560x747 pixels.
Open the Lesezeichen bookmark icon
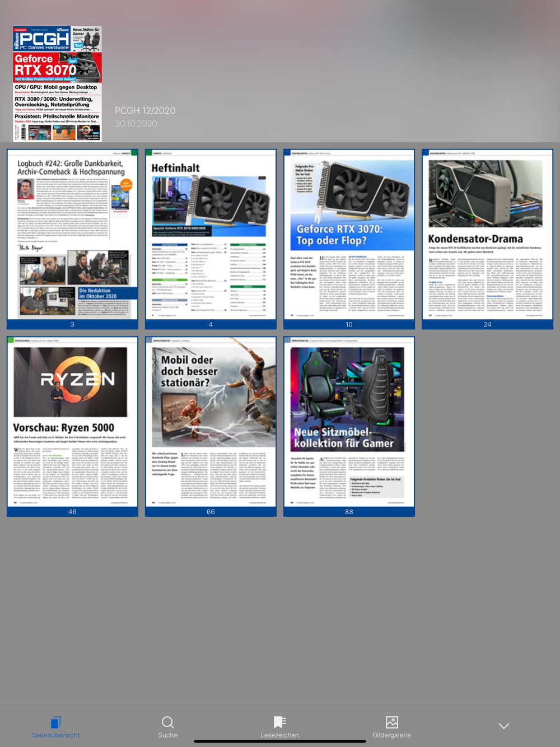280,722
